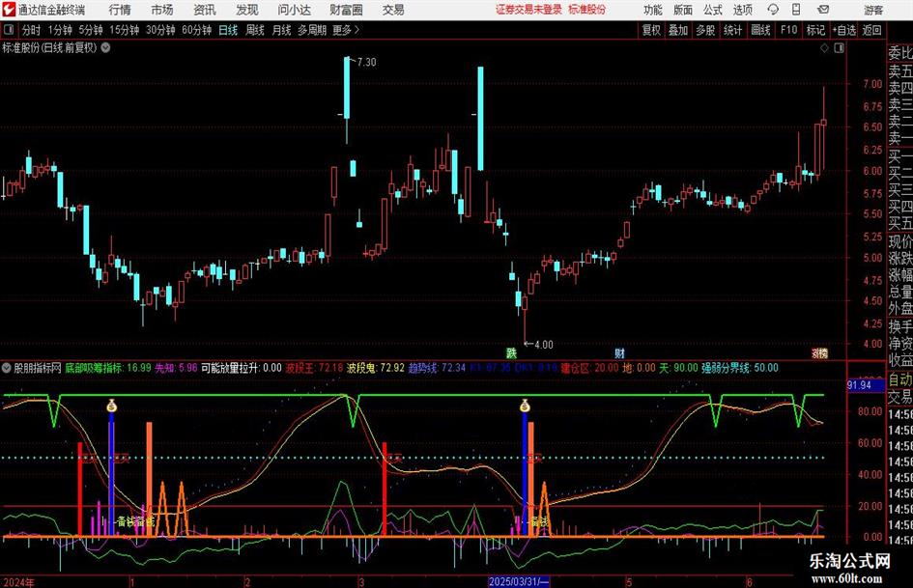Click the 底部吸筹指标 value label
The image size is (913, 588).
coord(107,368)
